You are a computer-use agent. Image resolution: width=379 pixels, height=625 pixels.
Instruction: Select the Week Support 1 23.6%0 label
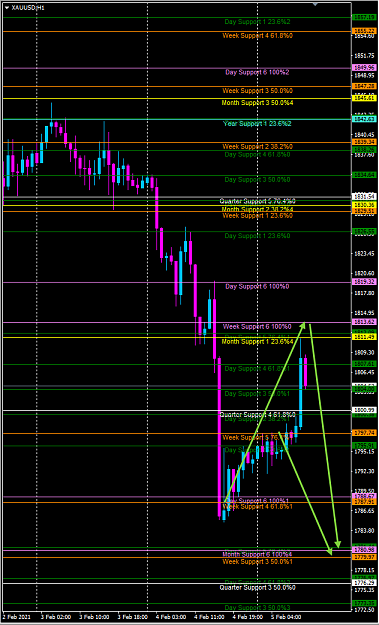257,216
